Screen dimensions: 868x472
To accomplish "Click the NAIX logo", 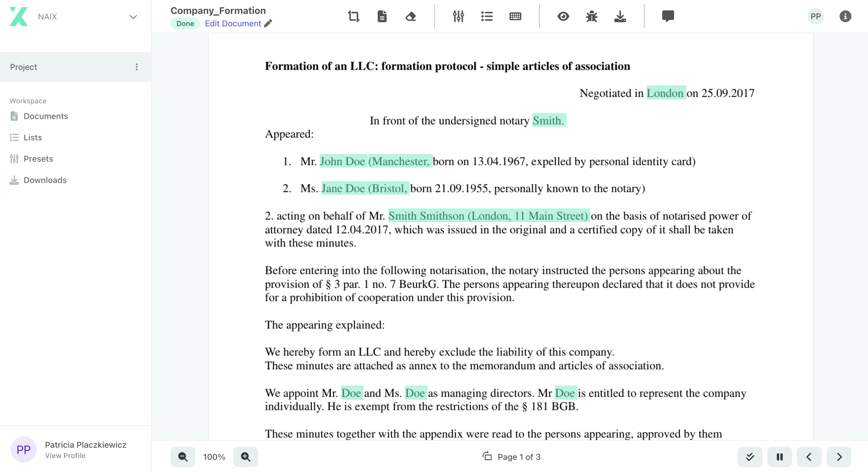I will click(x=19, y=17).
